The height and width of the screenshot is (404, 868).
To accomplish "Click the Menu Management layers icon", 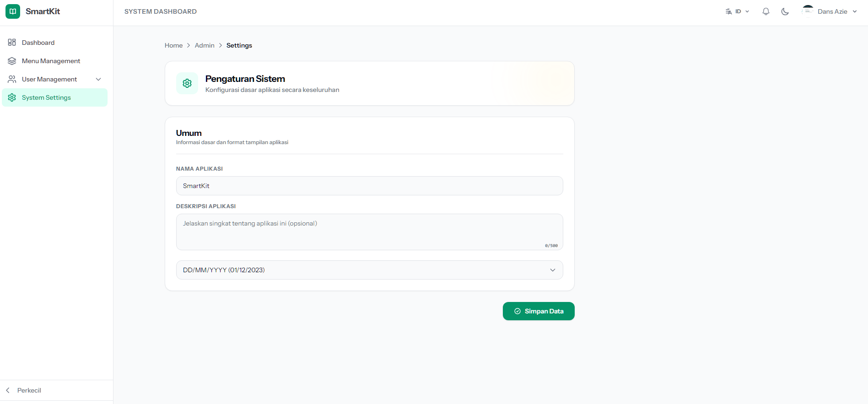I will tap(12, 61).
